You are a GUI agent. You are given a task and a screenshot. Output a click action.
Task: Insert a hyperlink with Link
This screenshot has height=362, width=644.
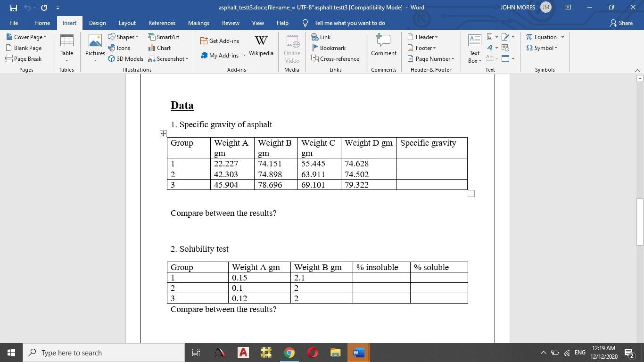coord(321,37)
